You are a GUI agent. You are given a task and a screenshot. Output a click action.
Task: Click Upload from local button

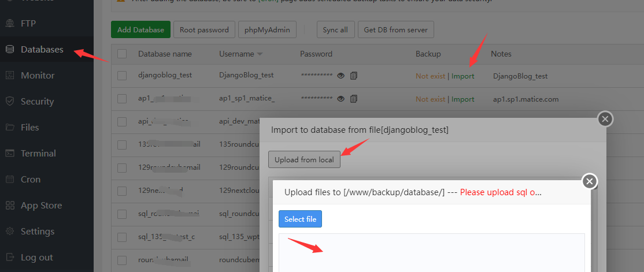pos(304,159)
